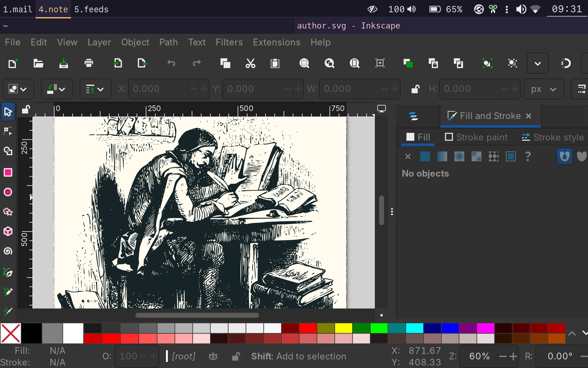Select the Spiral tool
This screenshot has height=368, width=588.
coord(8,251)
